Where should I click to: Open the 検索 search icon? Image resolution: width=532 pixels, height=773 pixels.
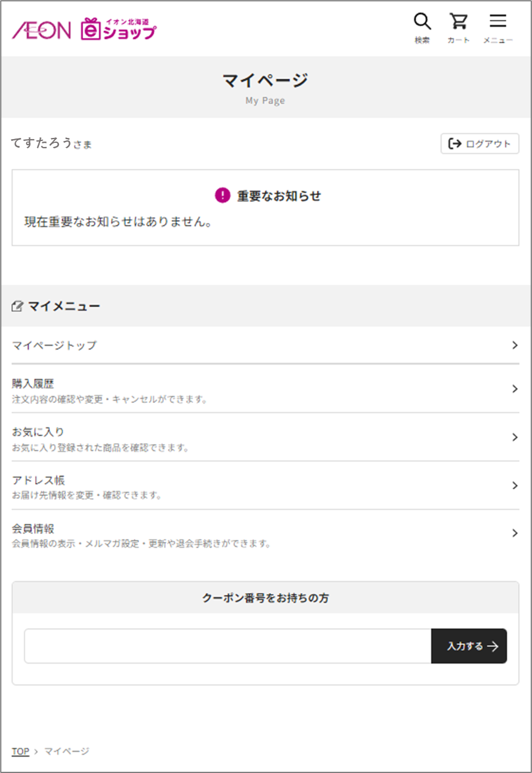422,29
